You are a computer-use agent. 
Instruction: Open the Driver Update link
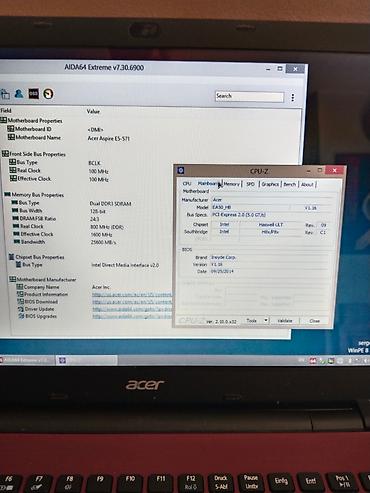[132, 309]
